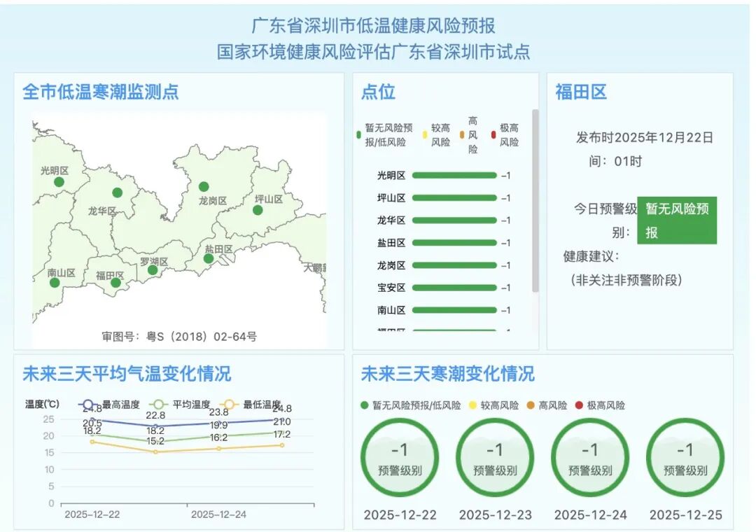Select 光明区 bar in 点位 list
Viewport: 756px width, 532px height.
click(x=454, y=176)
